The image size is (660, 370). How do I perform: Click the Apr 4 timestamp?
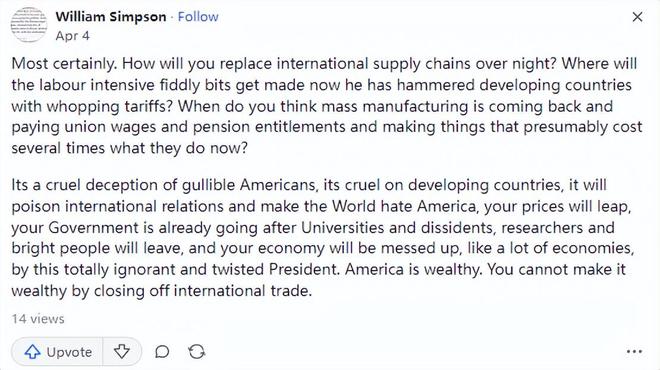(x=72, y=36)
